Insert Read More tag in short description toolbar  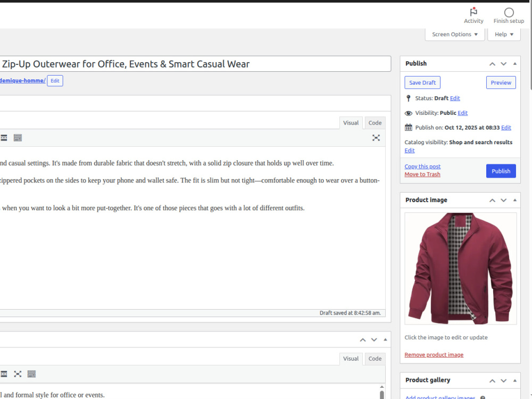tap(4, 374)
